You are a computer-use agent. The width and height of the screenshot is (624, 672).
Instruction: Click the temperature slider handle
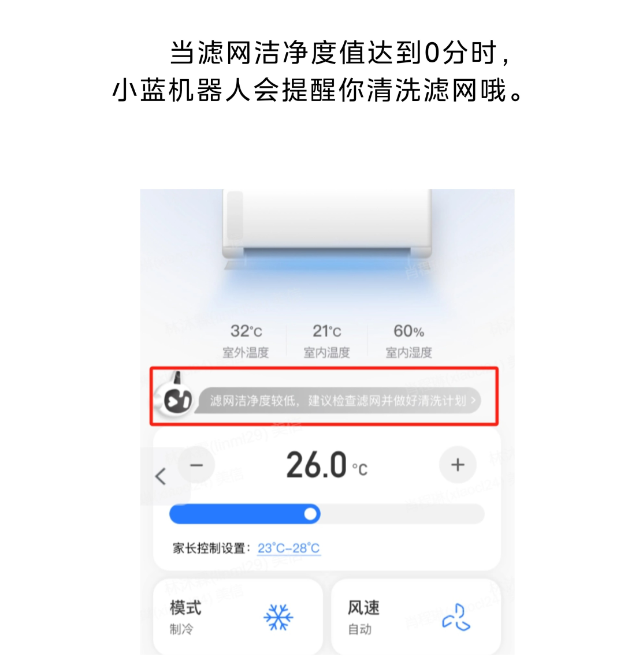(x=310, y=514)
